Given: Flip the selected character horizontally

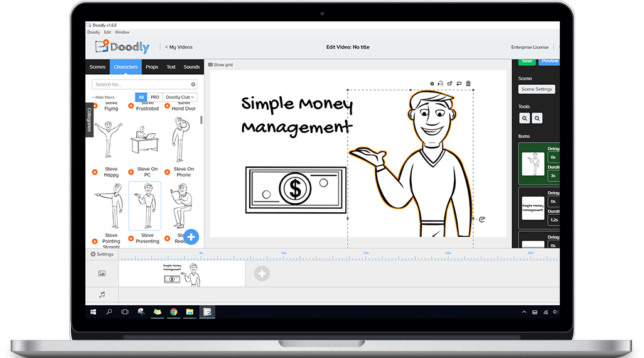Looking at the screenshot, I should (440, 84).
